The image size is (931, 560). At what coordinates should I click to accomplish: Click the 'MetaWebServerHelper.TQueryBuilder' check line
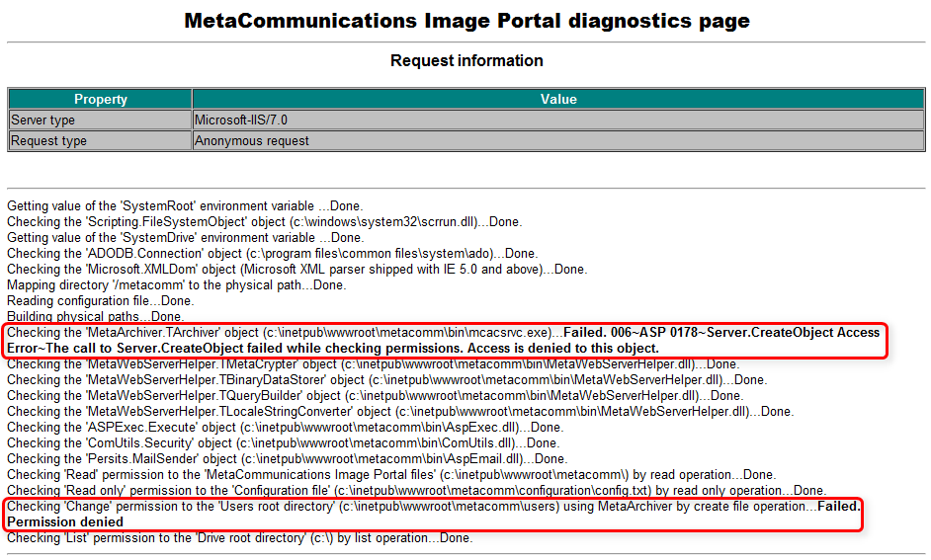tap(376, 396)
